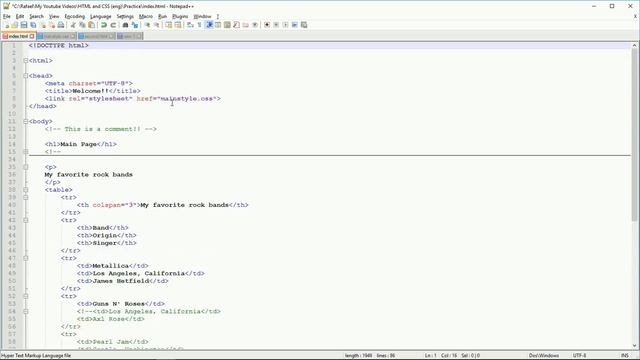Click the scrollbar down arrow
The height and width of the screenshot is (360, 640).
click(634, 346)
